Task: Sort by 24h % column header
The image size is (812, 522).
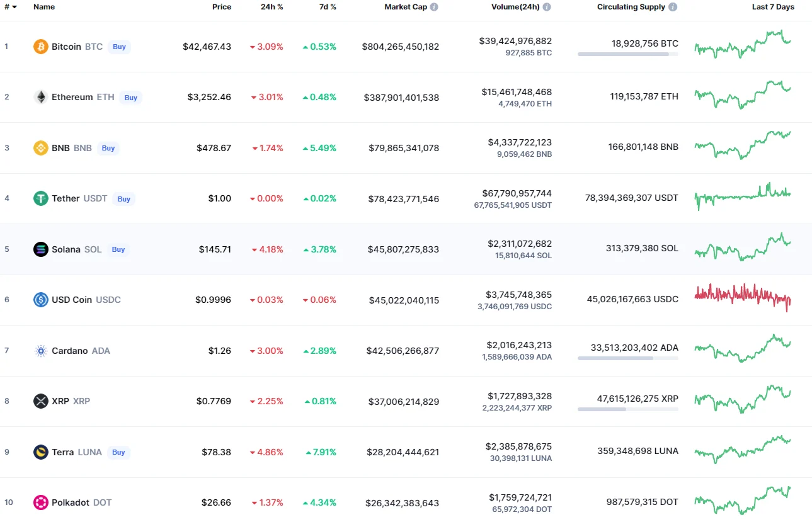Action: point(273,7)
